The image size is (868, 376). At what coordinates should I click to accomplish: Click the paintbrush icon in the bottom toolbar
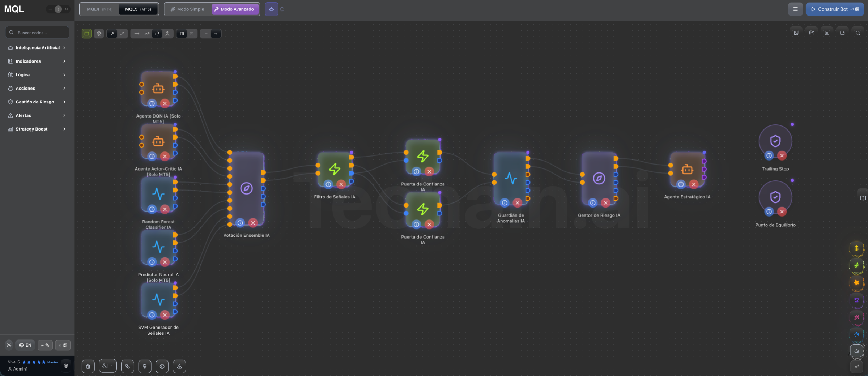[x=145, y=366]
